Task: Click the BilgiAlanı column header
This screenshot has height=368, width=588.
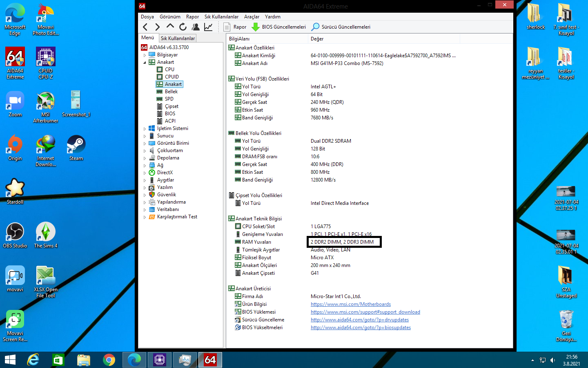Action: coord(267,39)
